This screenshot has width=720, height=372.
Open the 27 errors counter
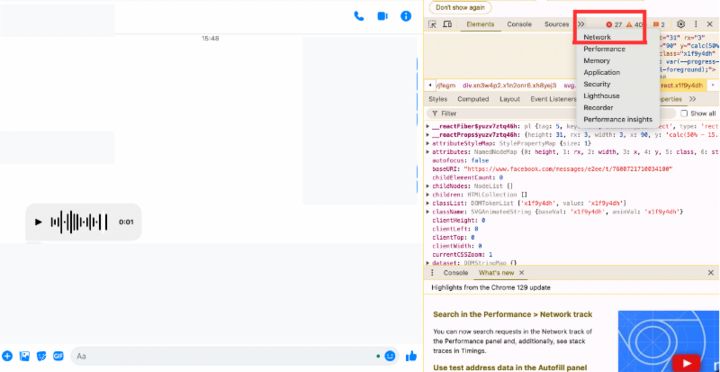(614, 25)
